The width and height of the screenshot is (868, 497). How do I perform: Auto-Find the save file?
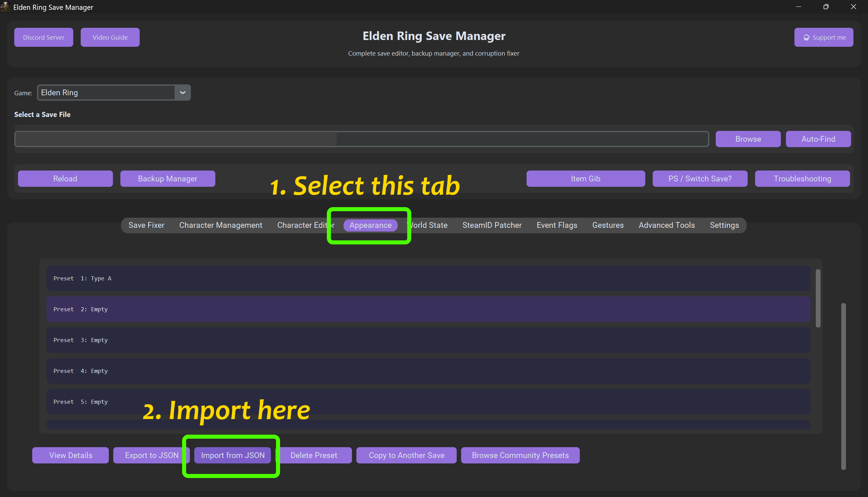(818, 139)
